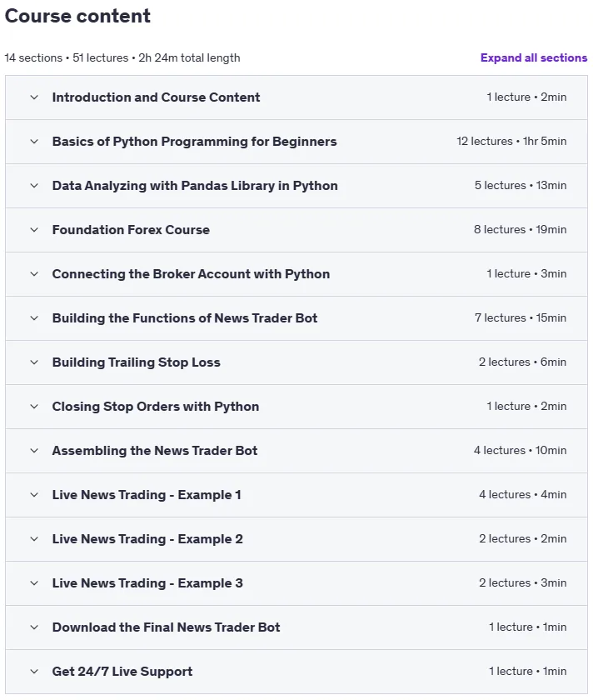
Task: Open Get 24/7 Live Support section title
Action: [122, 672]
